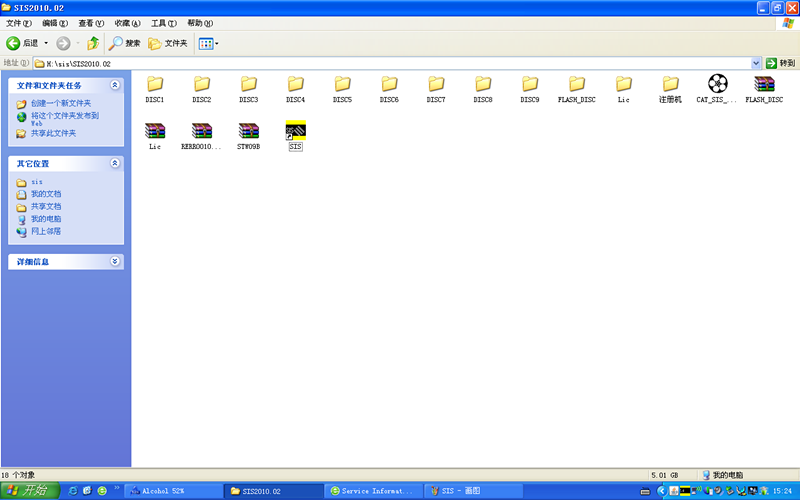
Task: Click the Back (后退) button
Action: tap(22, 43)
